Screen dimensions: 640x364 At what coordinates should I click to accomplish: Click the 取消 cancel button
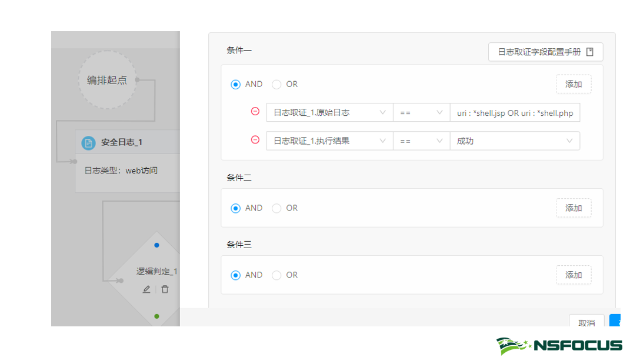[586, 322]
